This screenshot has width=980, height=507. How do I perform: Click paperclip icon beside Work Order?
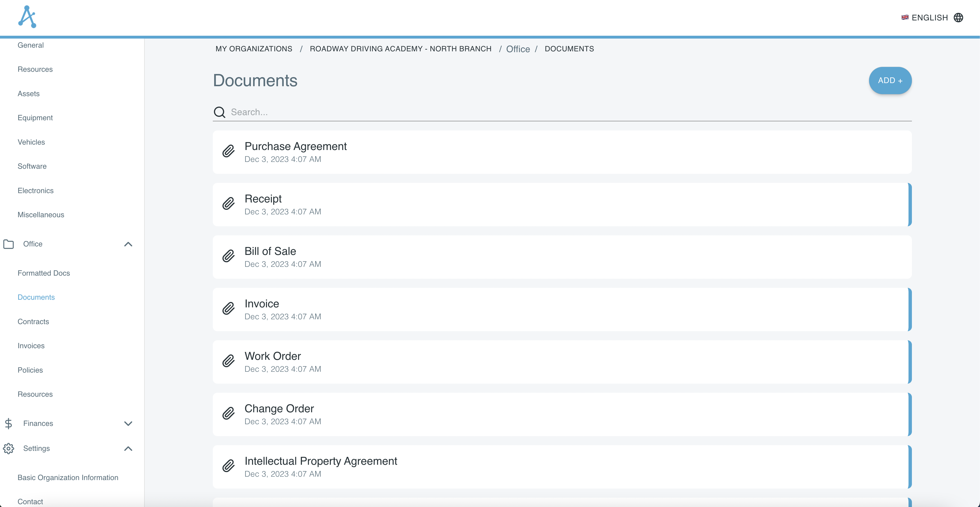coord(228,361)
